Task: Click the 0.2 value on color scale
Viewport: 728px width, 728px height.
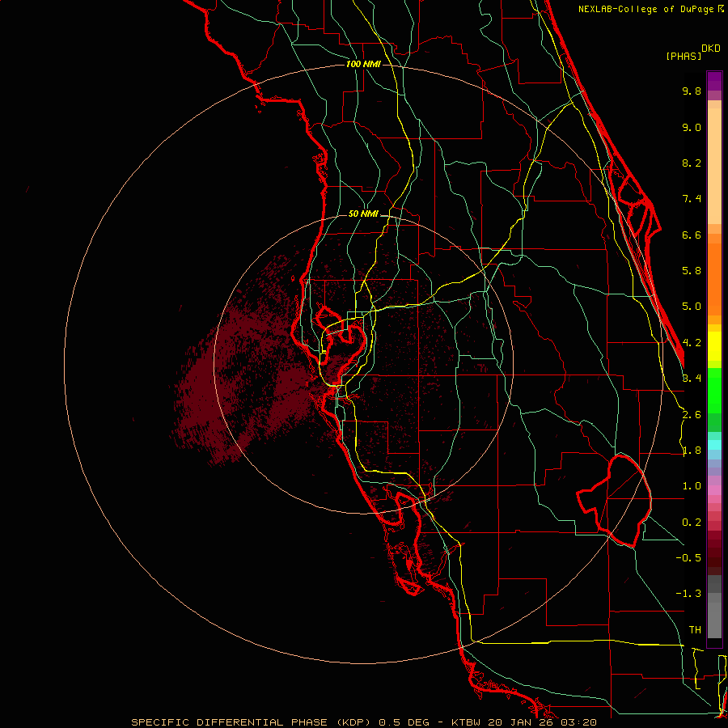Action: pos(692,523)
